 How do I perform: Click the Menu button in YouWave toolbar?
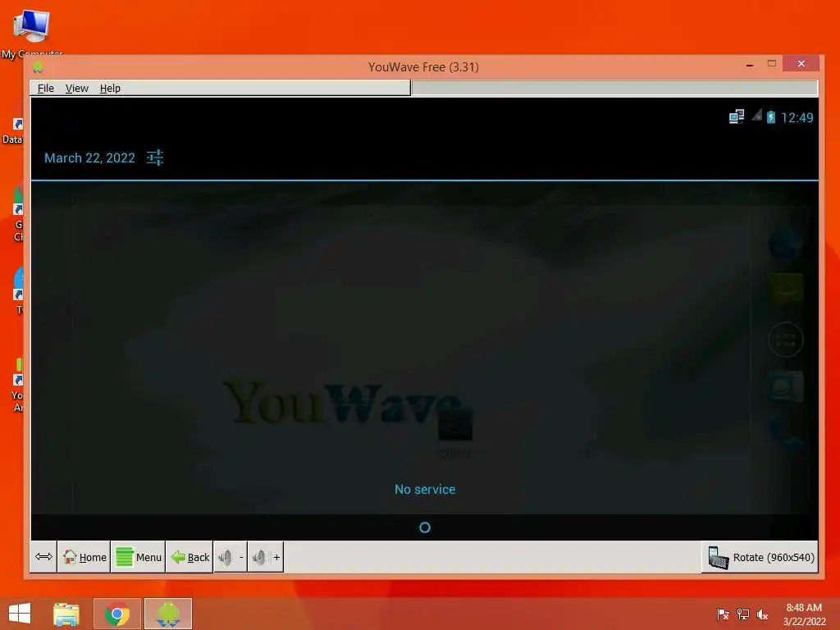138,557
